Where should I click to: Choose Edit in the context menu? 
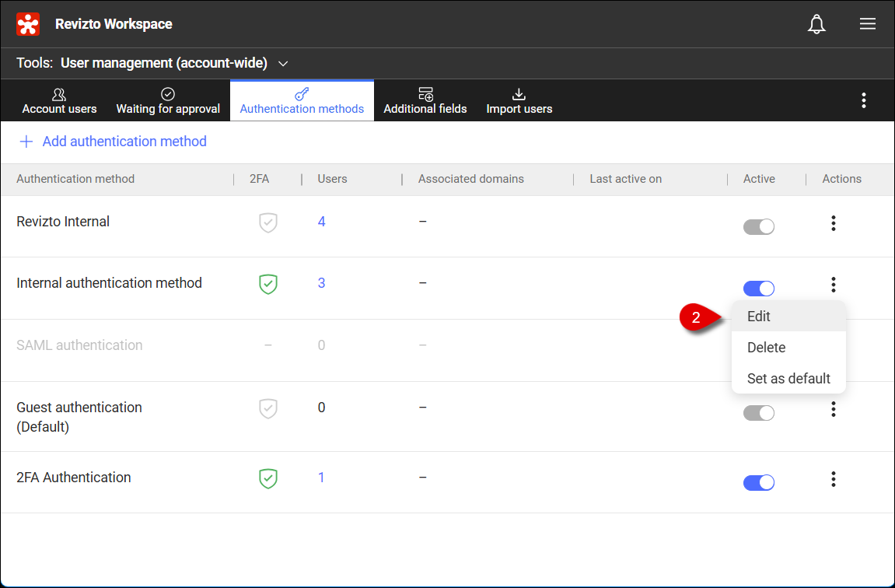pyautogui.click(x=788, y=317)
